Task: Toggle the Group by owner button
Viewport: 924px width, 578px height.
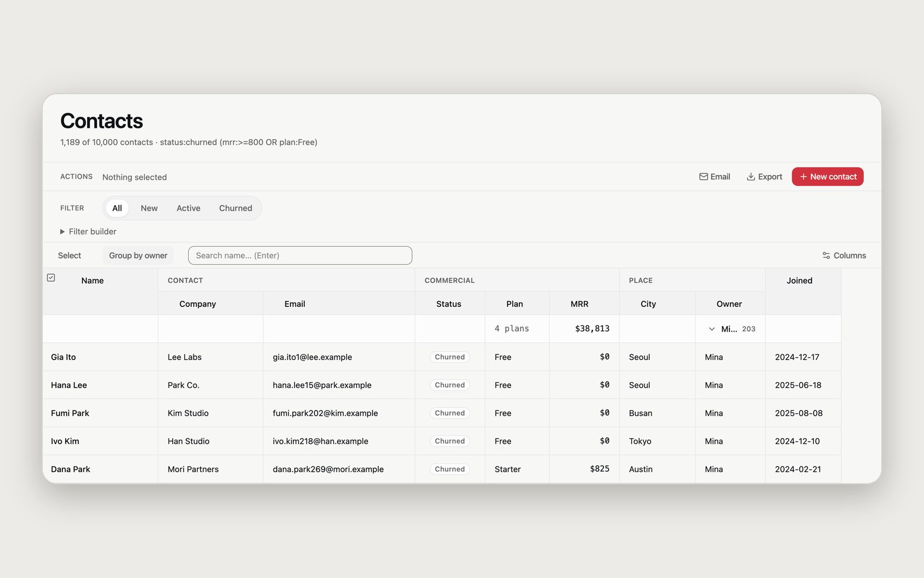Action: pyautogui.click(x=138, y=255)
